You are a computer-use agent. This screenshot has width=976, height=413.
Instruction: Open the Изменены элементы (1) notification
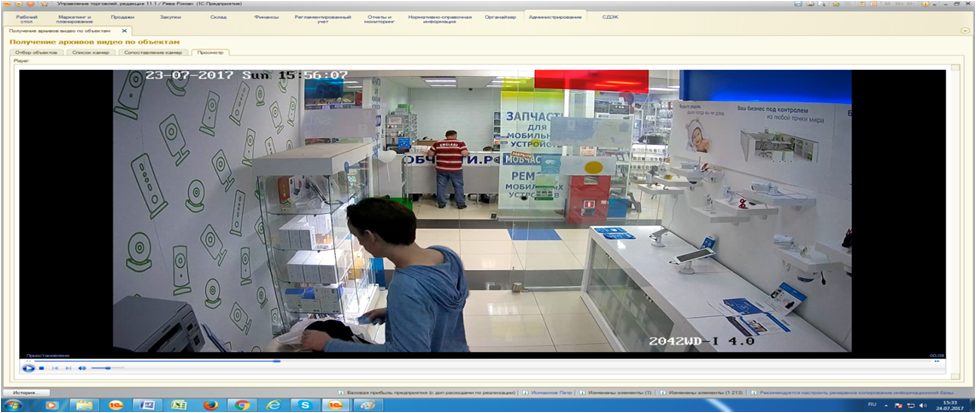point(616,393)
